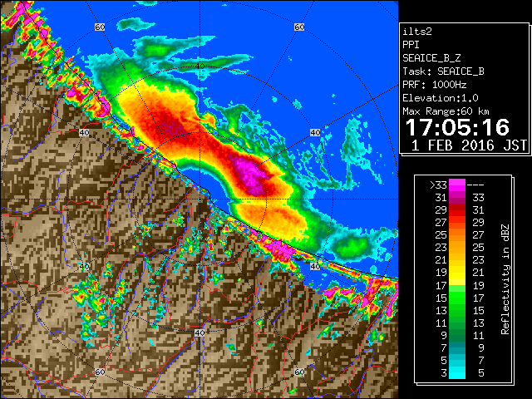
Task: Click the '40' range label at map bottom center
Action: pos(199,332)
